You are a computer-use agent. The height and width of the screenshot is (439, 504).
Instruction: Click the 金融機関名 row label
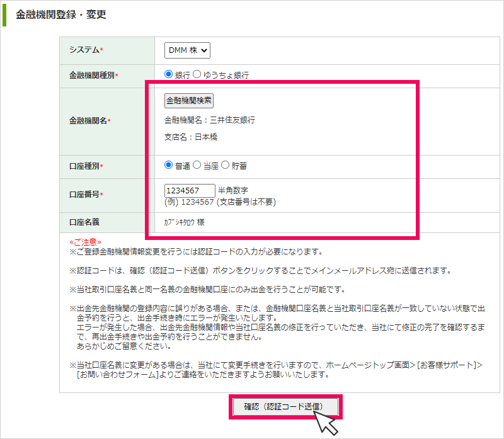pyautogui.click(x=89, y=120)
